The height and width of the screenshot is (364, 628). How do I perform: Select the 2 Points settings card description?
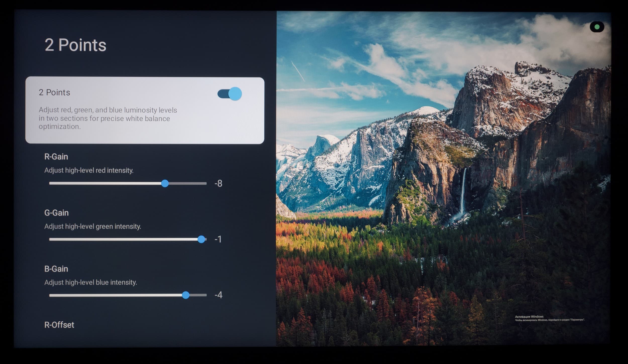click(x=108, y=118)
